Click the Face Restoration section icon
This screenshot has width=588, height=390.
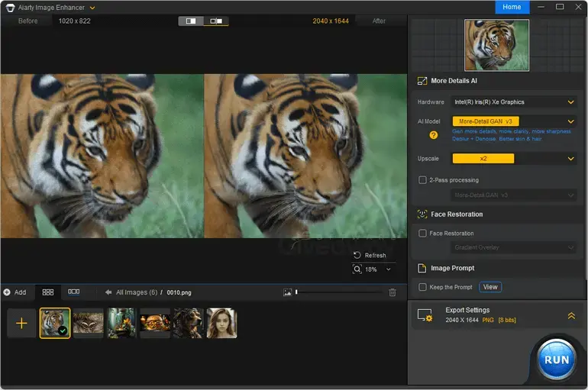(422, 214)
